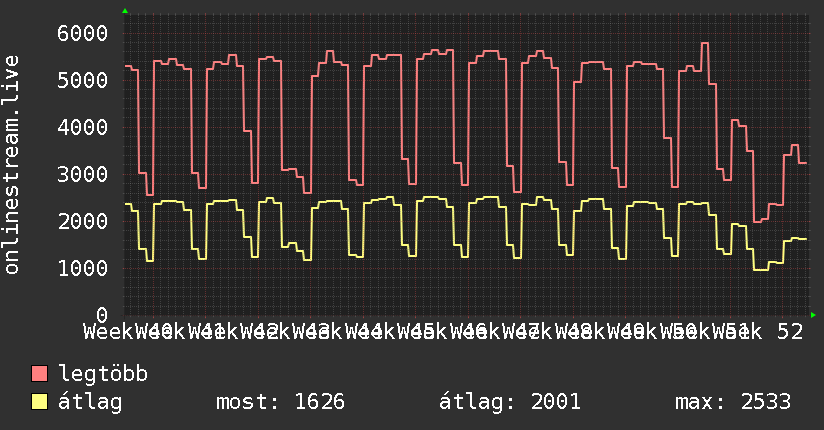
Task: Click the 'most: 1626' value
Action: pyautogui.click(x=281, y=402)
